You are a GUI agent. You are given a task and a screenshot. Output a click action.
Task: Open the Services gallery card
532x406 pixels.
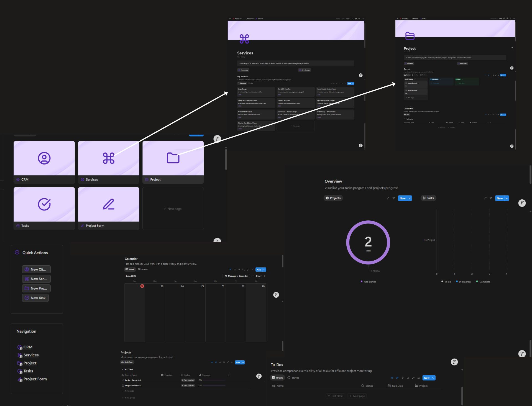[108, 162]
